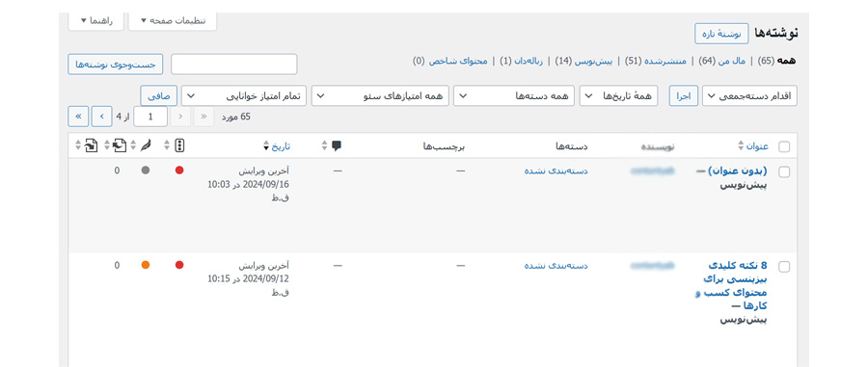
Task: Expand تنظیمات صفحه screen options
Action: click(x=173, y=21)
